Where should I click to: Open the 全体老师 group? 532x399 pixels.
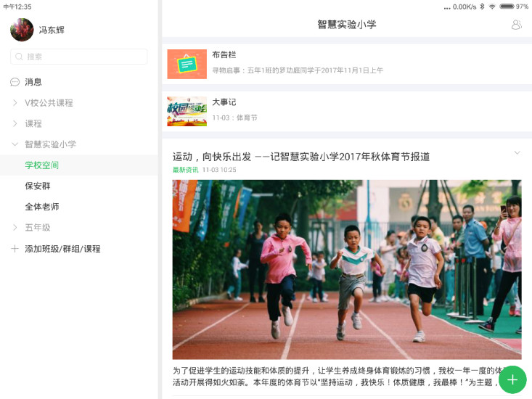pos(42,207)
